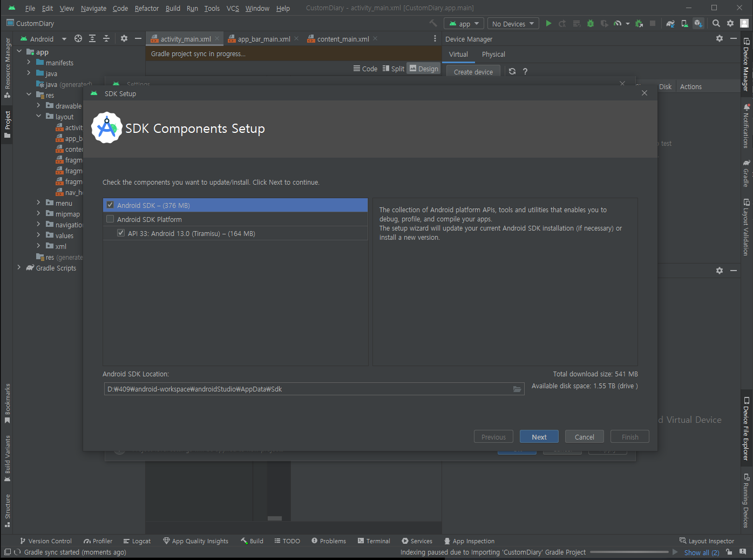Switch editor to Code view
Image resolution: width=753 pixels, height=560 pixels.
tap(365, 69)
